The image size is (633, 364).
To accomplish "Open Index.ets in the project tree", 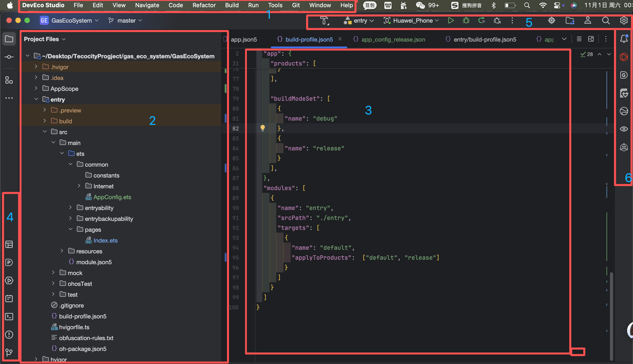I will pos(105,240).
